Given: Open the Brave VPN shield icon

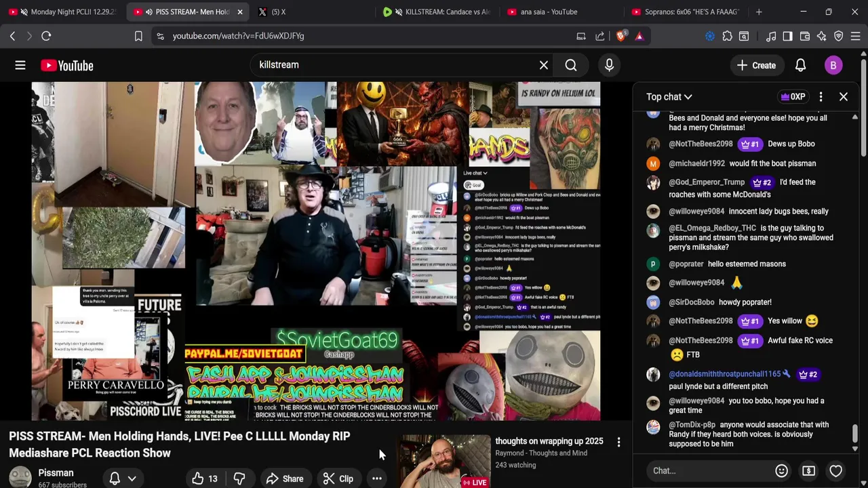Looking at the screenshot, I should [x=839, y=36].
